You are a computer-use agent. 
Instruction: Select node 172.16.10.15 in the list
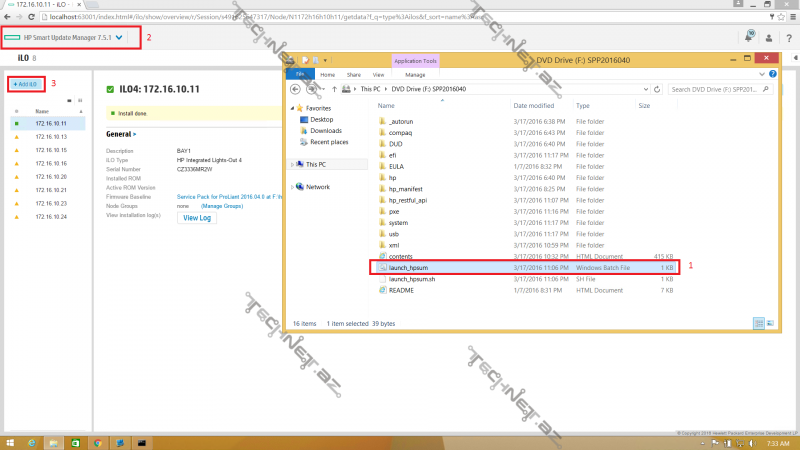50,150
